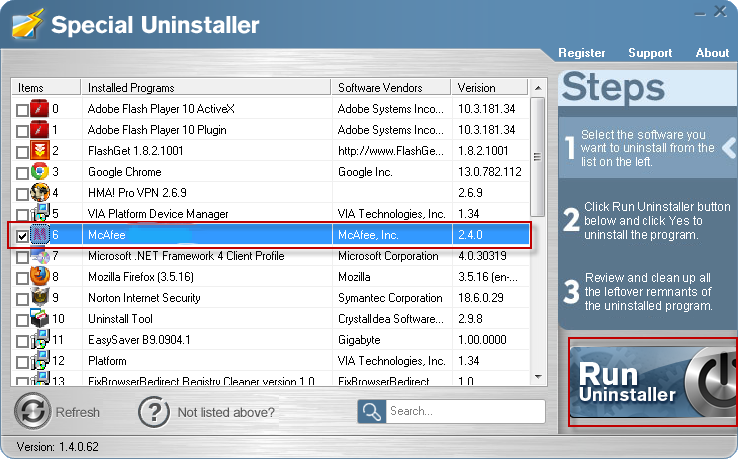Click the Uninstall Tool icon
This screenshot has width=738, height=459.
pos(40,318)
